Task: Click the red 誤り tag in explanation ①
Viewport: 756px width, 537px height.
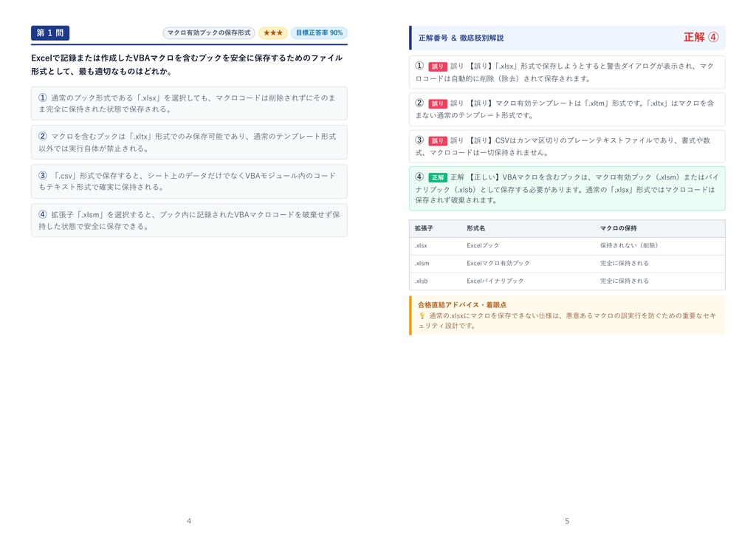Action: click(x=437, y=66)
